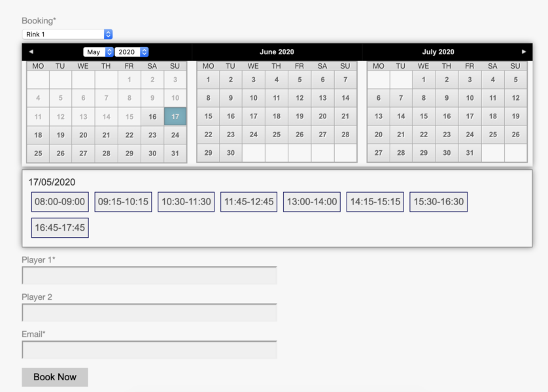The width and height of the screenshot is (548, 392).
Task: Choose July 12 in the calendar
Action: pos(515,98)
